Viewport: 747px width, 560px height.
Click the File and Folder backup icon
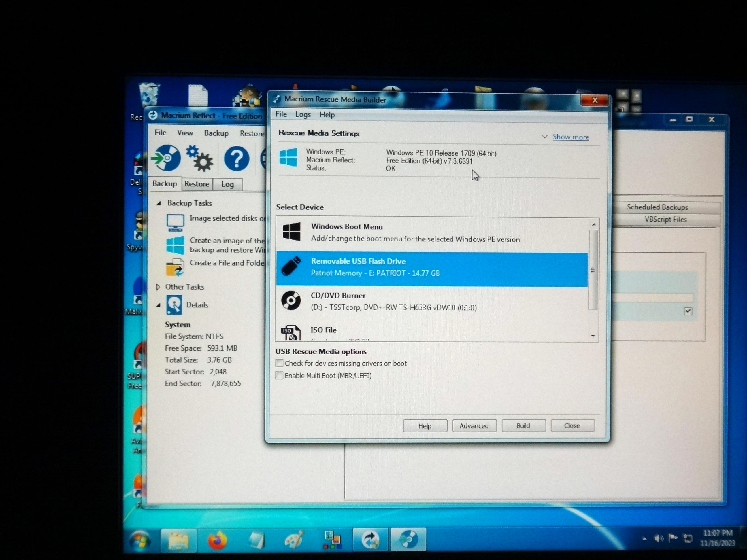point(175,267)
